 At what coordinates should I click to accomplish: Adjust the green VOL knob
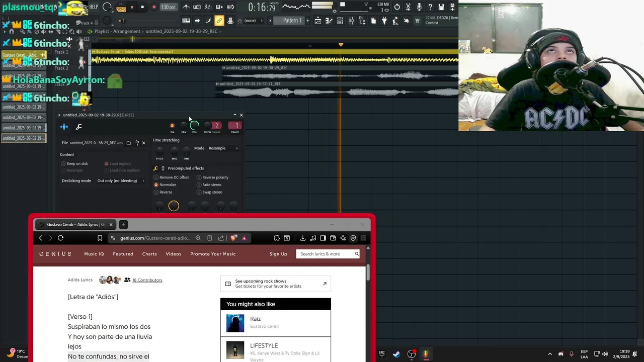coord(194,125)
